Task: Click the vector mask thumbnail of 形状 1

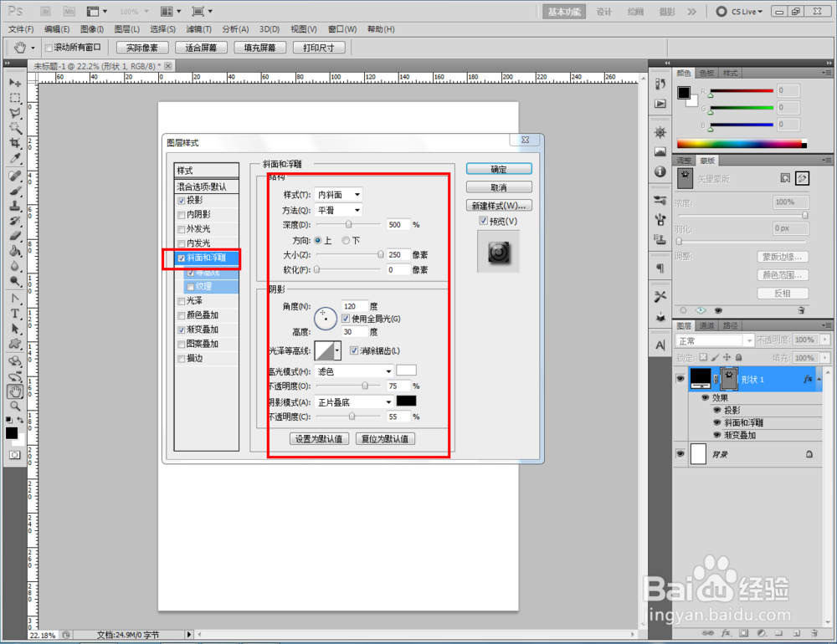Action: pyautogui.click(x=729, y=378)
